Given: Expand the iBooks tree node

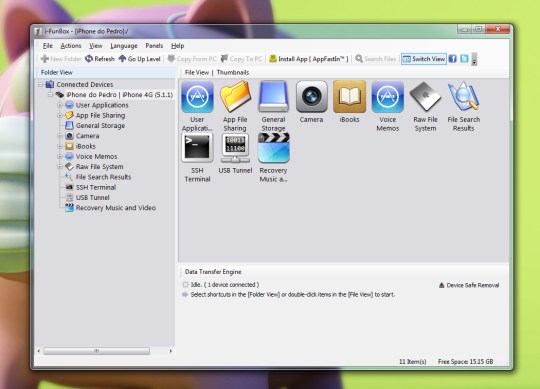Looking at the screenshot, I should pos(60,146).
